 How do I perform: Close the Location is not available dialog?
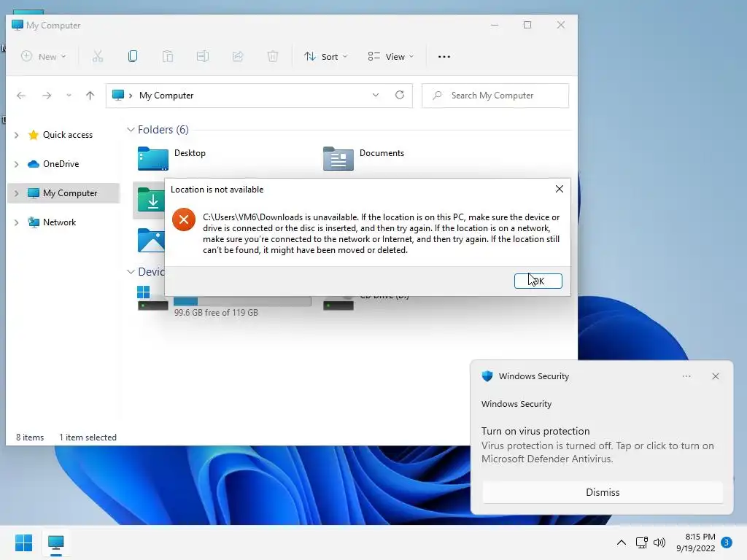[x=560, y=189]
